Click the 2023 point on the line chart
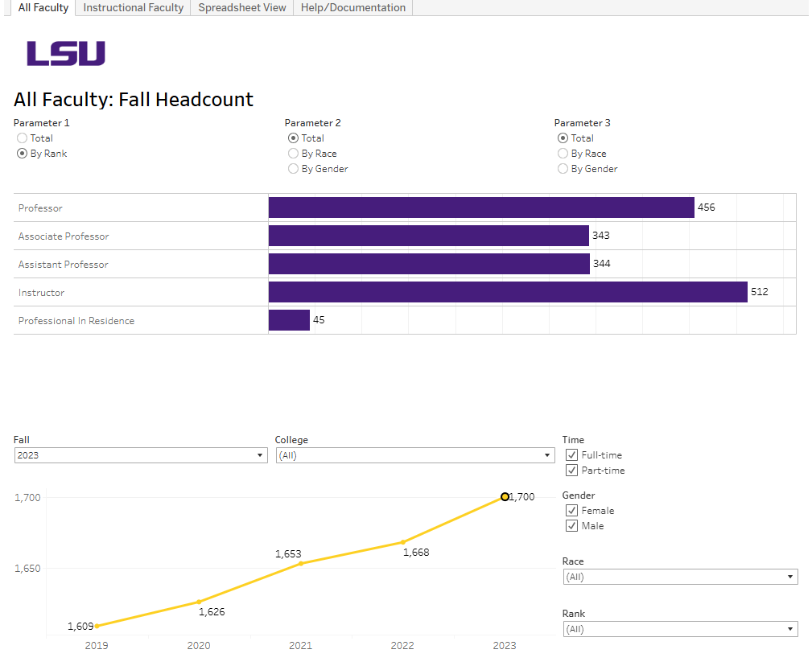This screenshot has height=666, width=812. tap(504, 496)
